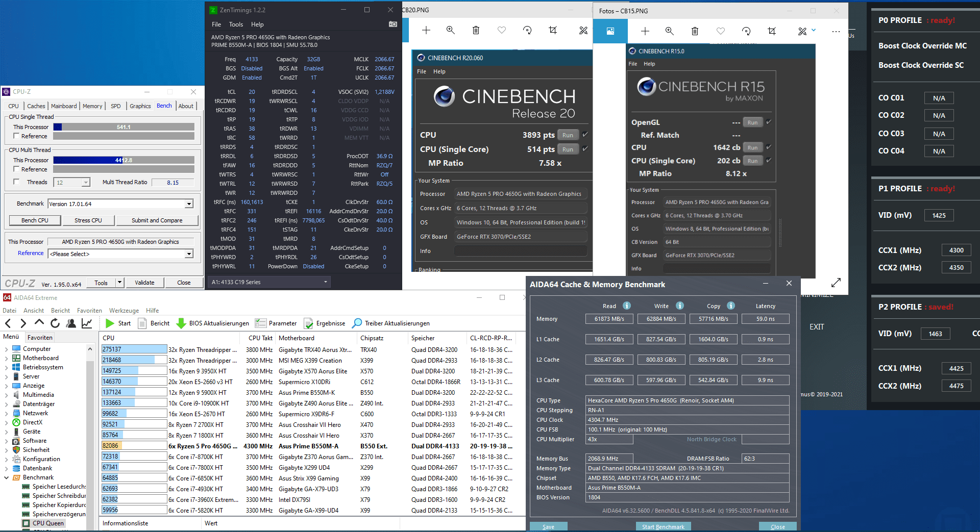Screen dimensions: 980x532
Task: Collapse Benchmark node in AIDA64 tree
Action: click(x=6, y=477)
